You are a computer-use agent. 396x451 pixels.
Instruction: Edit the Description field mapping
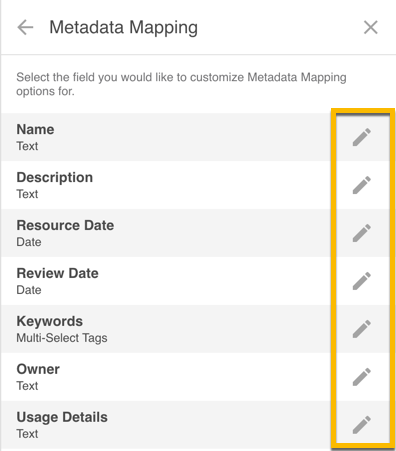(x=362, y=185)
